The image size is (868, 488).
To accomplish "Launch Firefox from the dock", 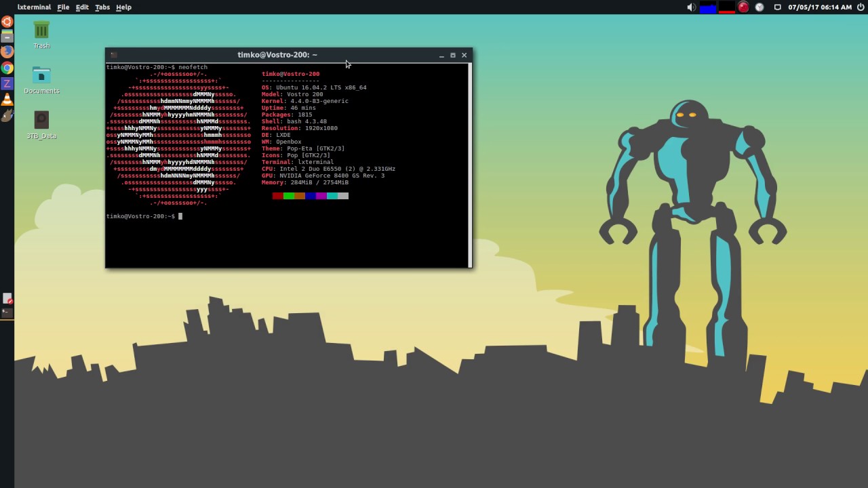I will click(7, 52).
